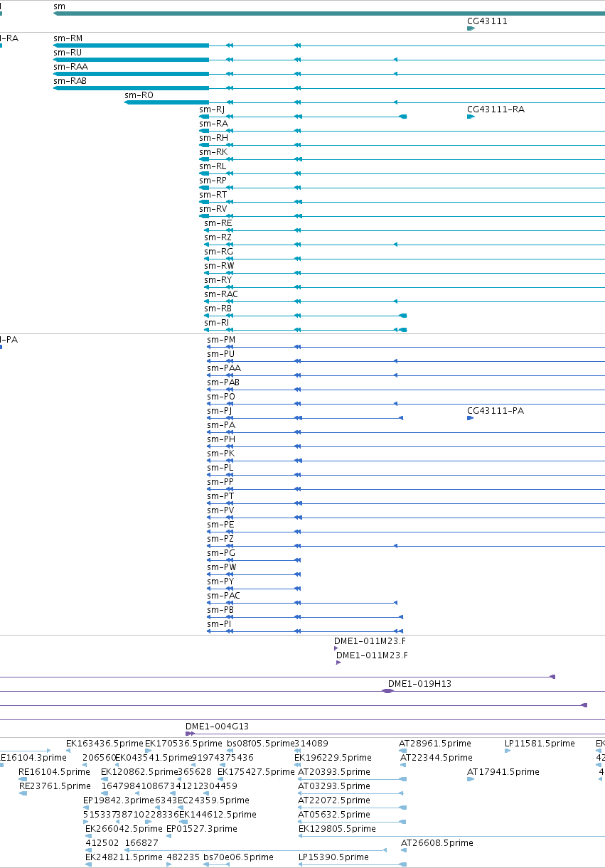Click the sm-RL transcript label
The image size is (605, 868).
[213, 166]
